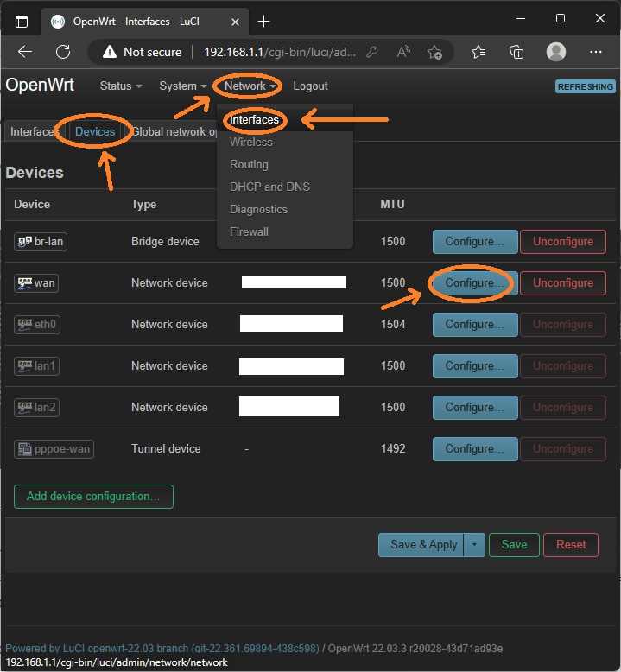Open a new browser tab
Viewport: 621px width, 672px height.
(x=264, y=21)
